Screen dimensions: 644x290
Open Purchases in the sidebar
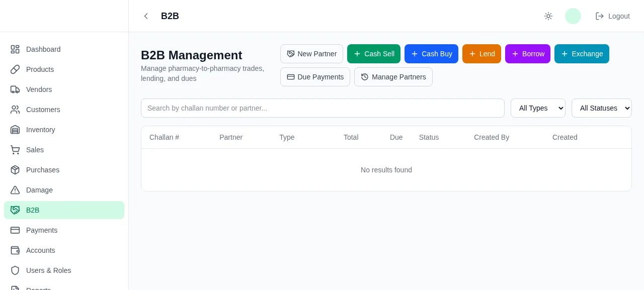pyautogui.click(x=64, y=170)
